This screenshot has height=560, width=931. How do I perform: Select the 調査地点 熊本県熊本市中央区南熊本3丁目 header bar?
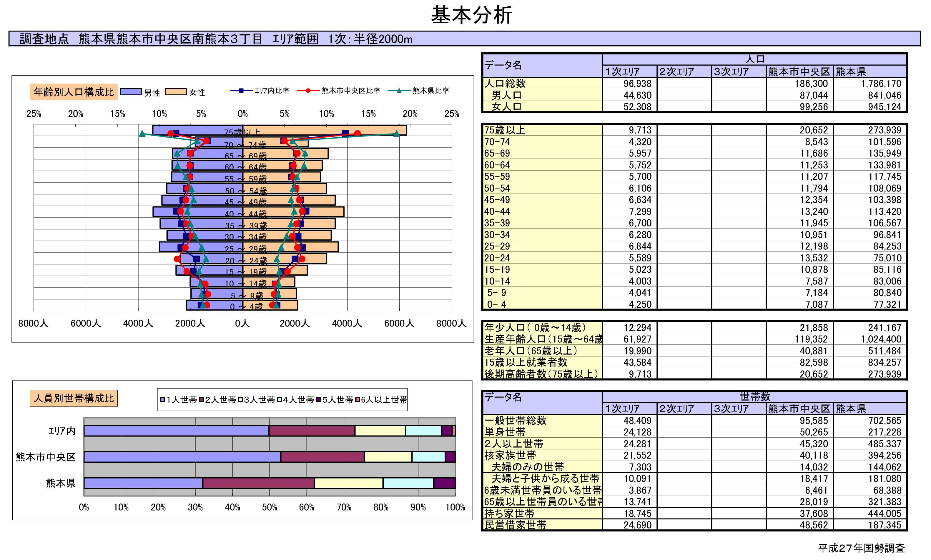[x=464, y=39]
